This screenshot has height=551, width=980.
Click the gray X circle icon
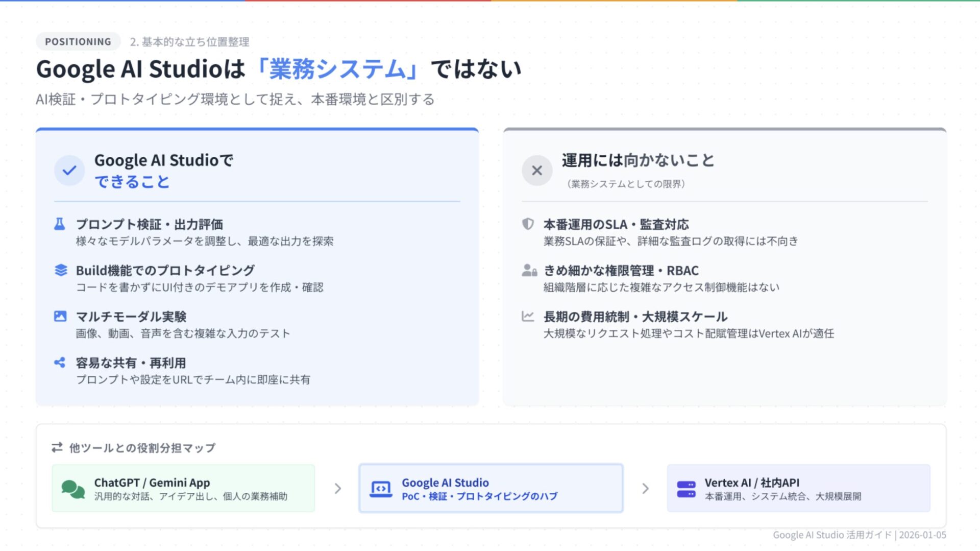537,171
